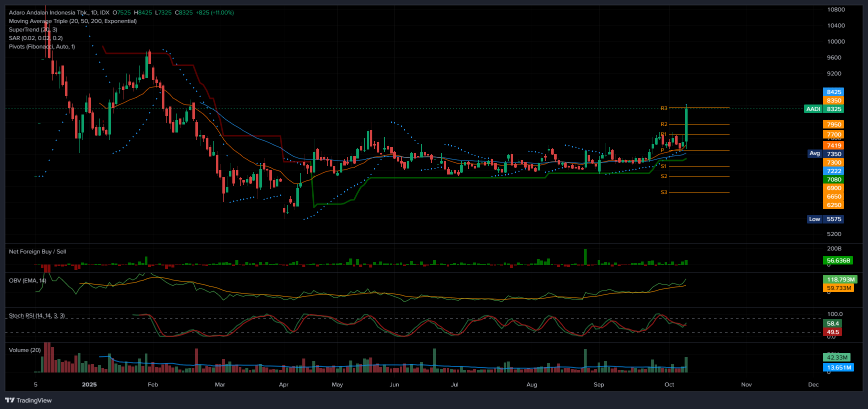The height and width of the screenshot is (409, 868).
Task: Select the OBV (EMA, 14) pane label
Action: [x=27, y=280]
